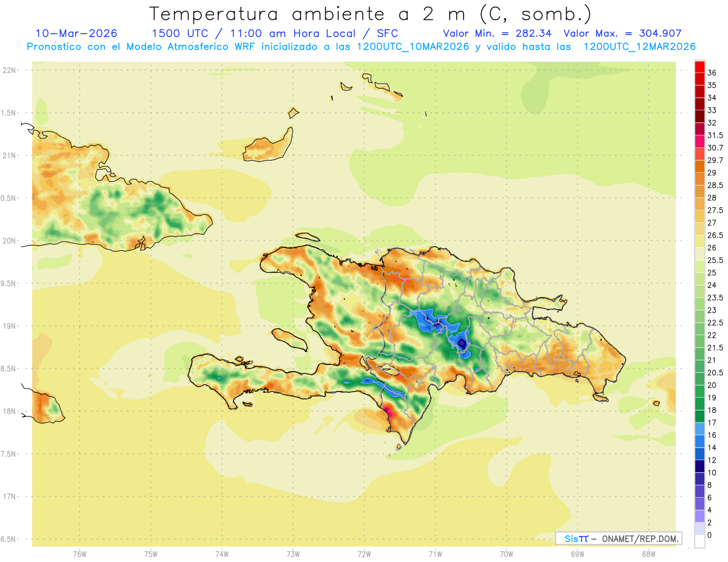Click the '72W' longitude label
The width and height of the screenshot is (728, 562).
(364, 554)
